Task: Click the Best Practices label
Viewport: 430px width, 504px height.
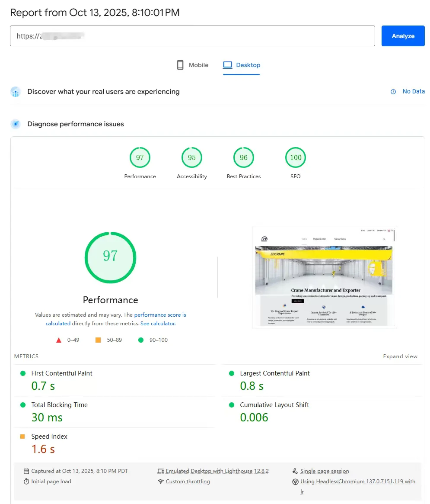Action: 244,177
